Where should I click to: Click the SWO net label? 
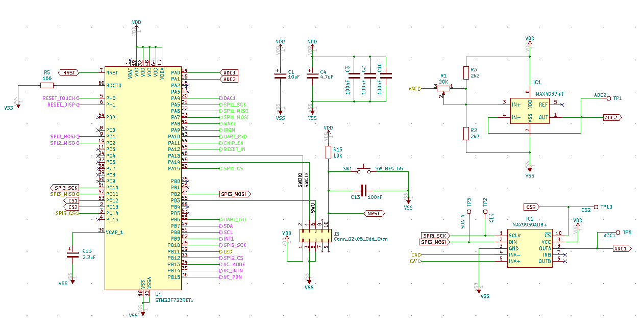313,208
